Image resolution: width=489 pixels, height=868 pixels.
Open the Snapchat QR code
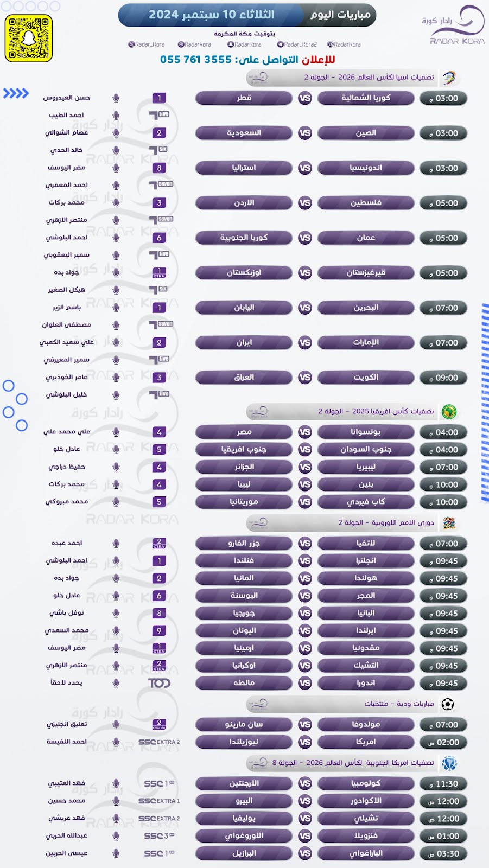pyautogui.click(x=29, y=38)
